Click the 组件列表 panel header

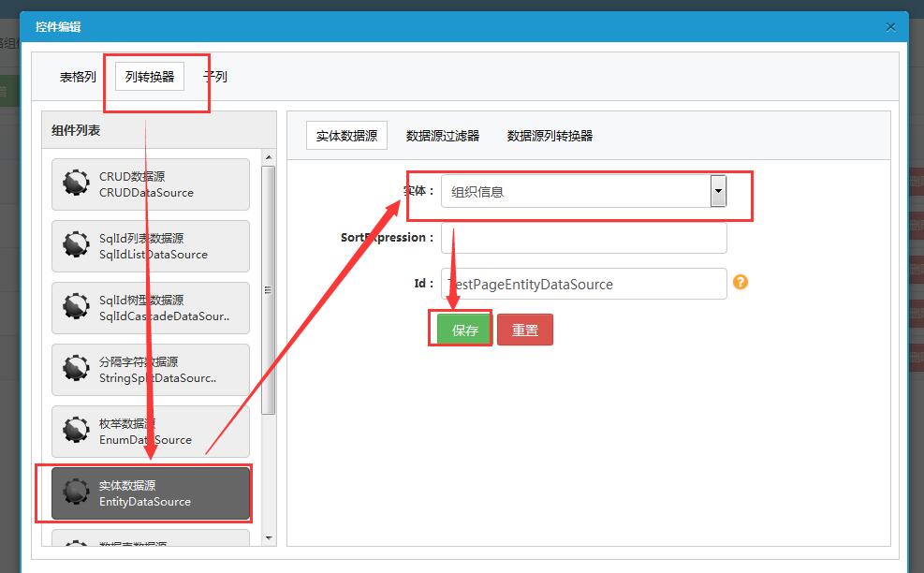click(x=159, y=130)
